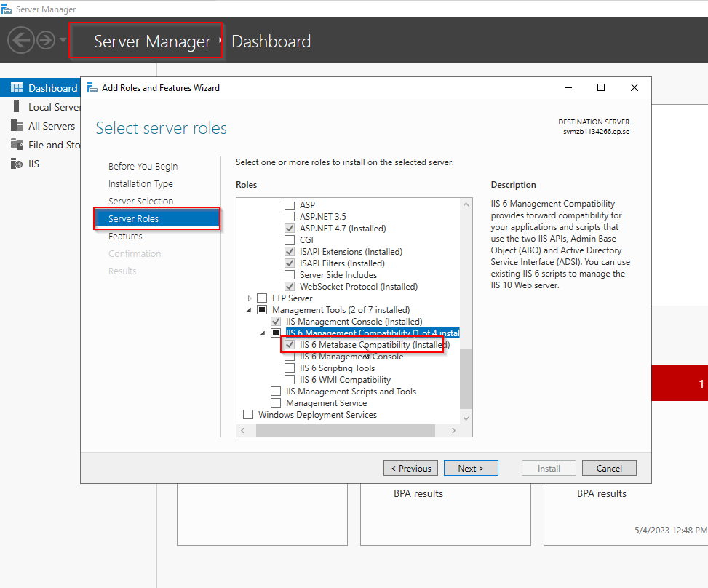708x588 pixels.
Task: Click the File and Storage Services icon
Action: pos(17,145)
